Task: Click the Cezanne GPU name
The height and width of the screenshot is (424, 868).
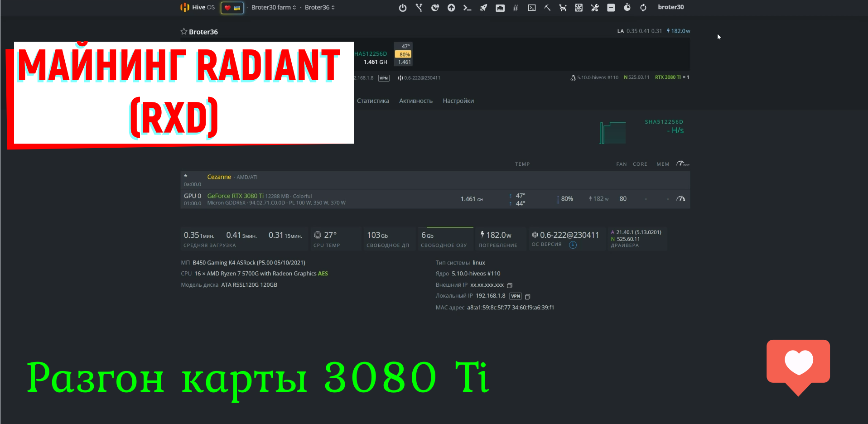Action: tap(219, 177)
